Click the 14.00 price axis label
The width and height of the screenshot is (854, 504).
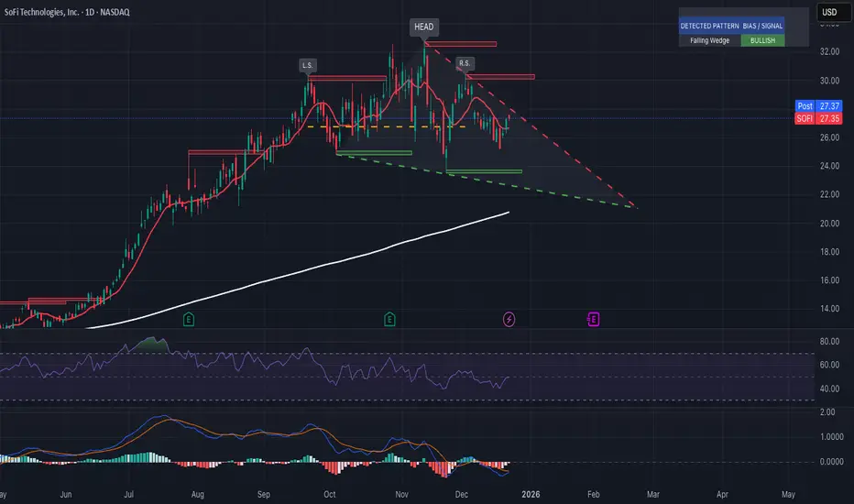[x=829, y=309]
